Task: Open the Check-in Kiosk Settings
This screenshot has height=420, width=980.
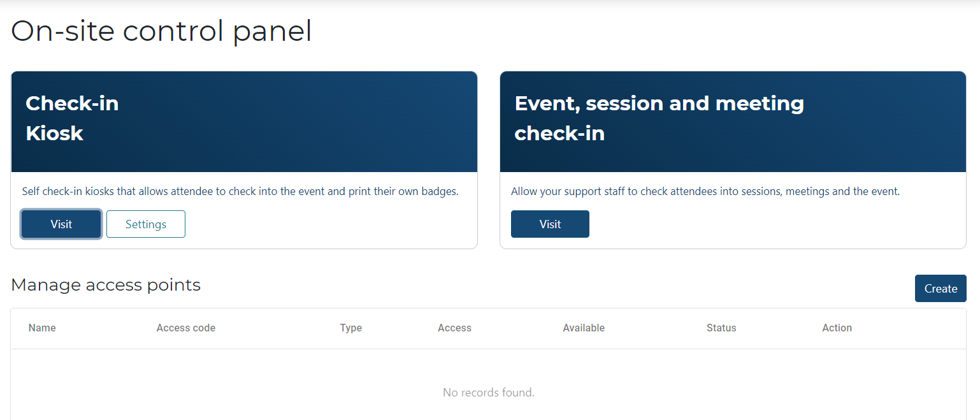Action: pos(146,224)
